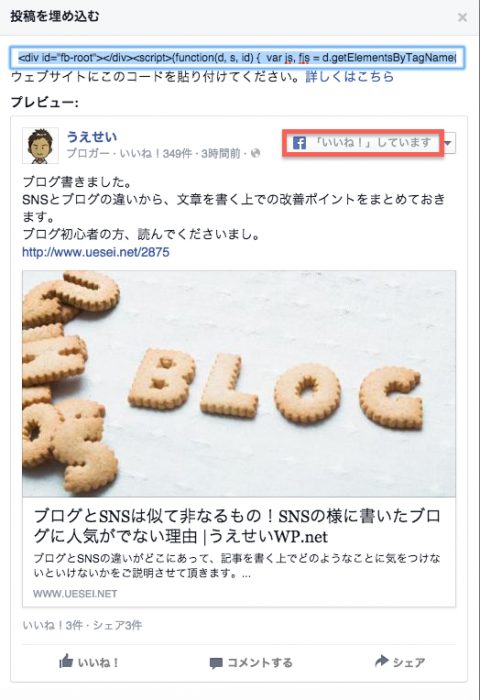
Task: Open the 詳しくはこちら link
Action: tap(350, 77)
